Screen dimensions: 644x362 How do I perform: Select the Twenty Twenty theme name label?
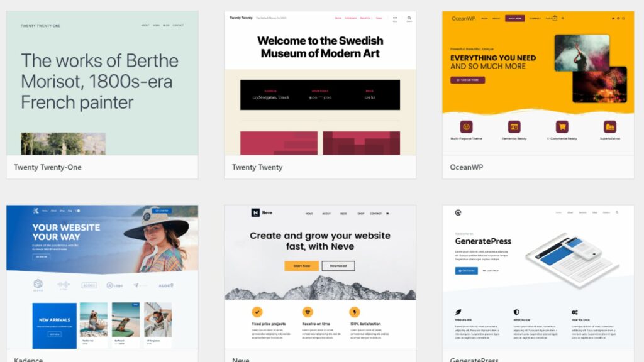pyautogui.click(x=257, y=167)
